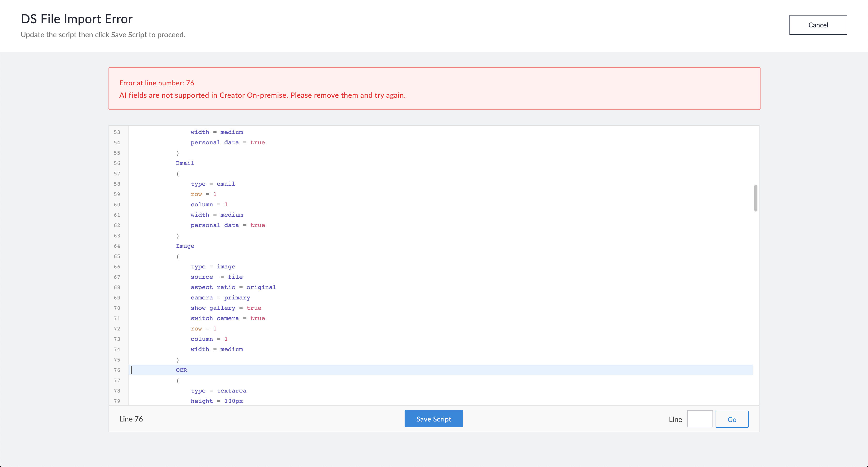Viewport: 868px width, 467px height.
Task: Click the Go button
Action: pos(732,419)
